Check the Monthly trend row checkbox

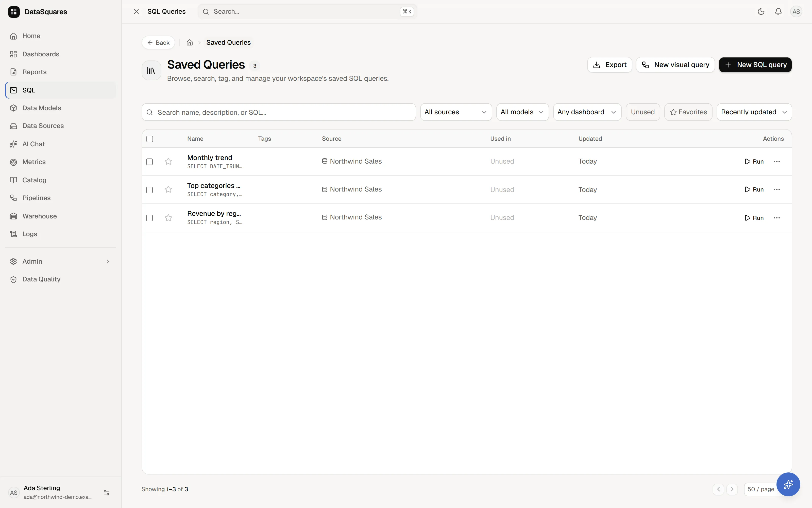click(150, 162)
